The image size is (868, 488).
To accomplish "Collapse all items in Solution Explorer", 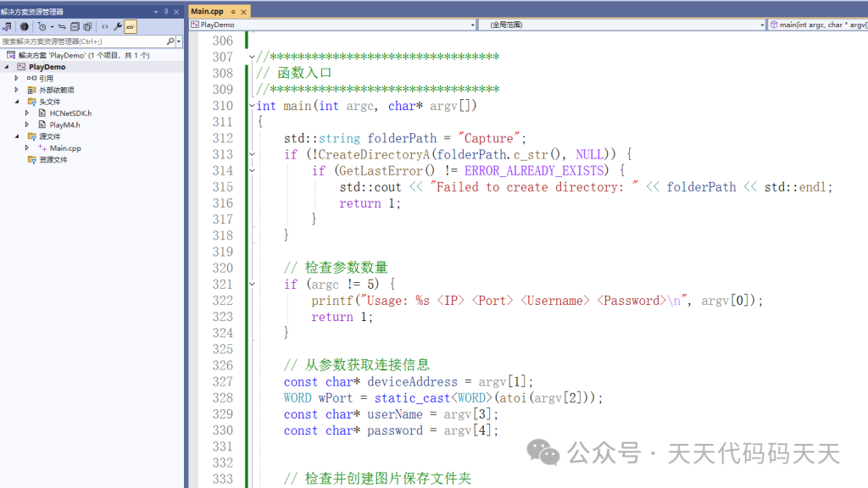I will pos(75,26).
